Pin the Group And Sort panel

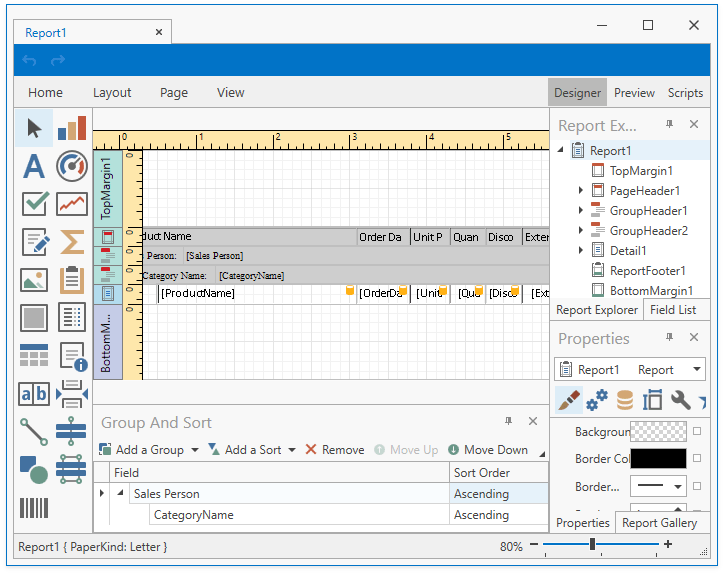click(508, 421)
